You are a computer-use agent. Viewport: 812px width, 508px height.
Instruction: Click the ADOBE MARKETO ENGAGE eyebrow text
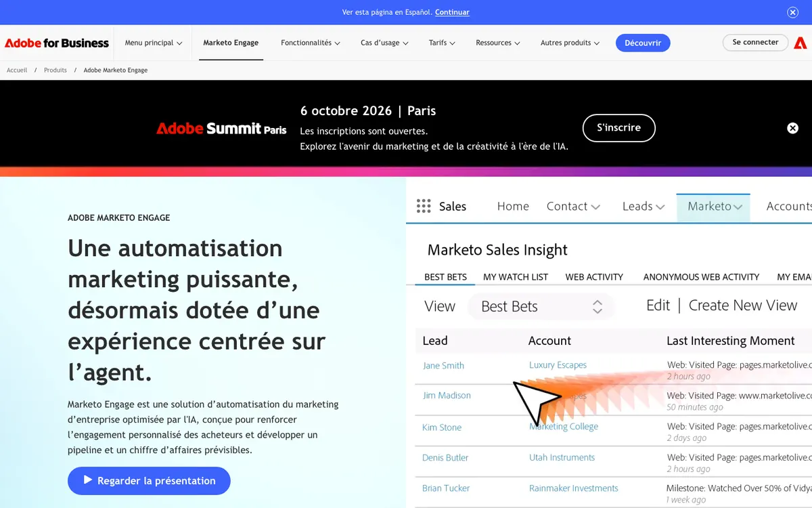pos(118,218)
